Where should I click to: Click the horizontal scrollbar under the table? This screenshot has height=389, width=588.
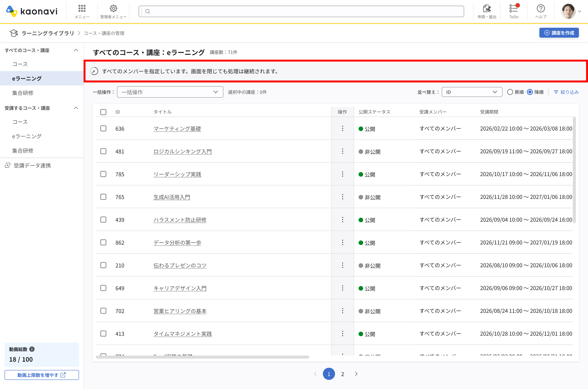(202, 357)
